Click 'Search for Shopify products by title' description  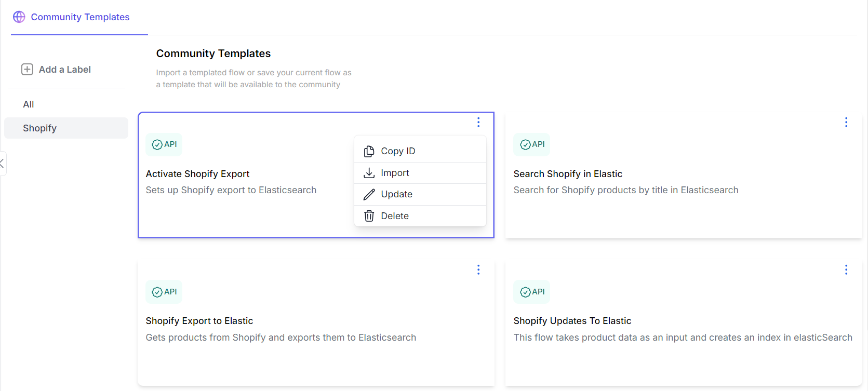626,190
